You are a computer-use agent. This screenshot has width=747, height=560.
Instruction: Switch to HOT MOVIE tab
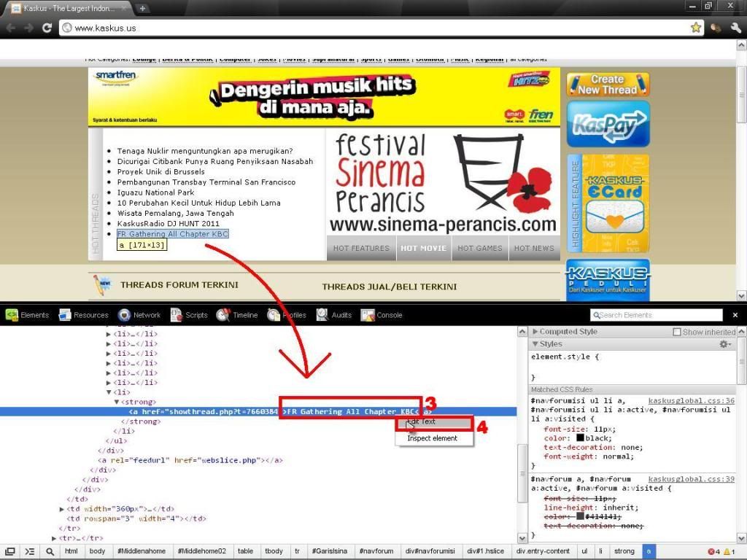coord(424,248)
